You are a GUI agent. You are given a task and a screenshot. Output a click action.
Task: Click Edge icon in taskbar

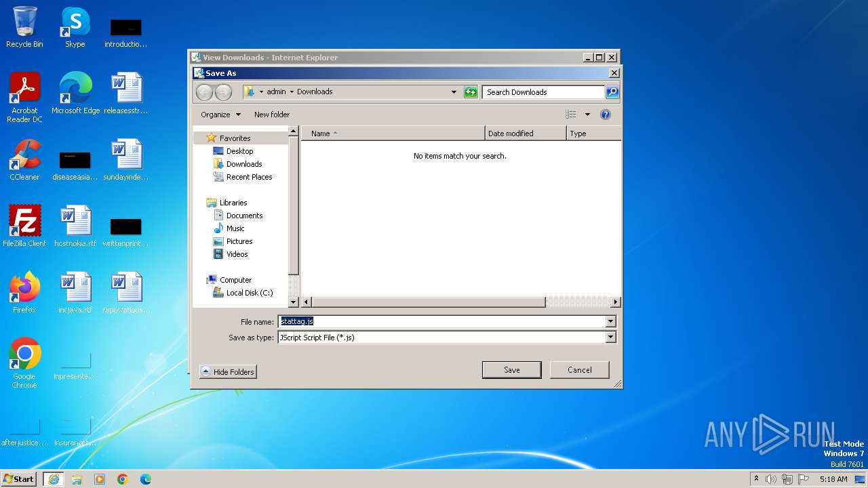[146, 479]
